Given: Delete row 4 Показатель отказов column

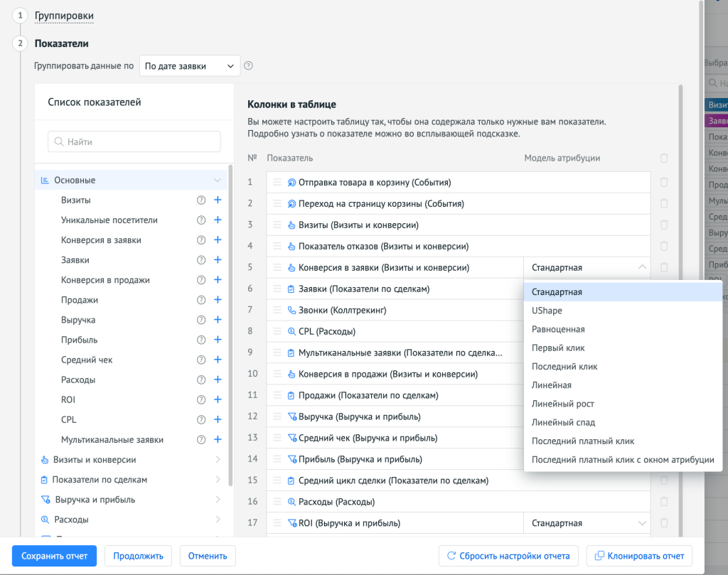Looking at the screenshot, I should (664, 246).
